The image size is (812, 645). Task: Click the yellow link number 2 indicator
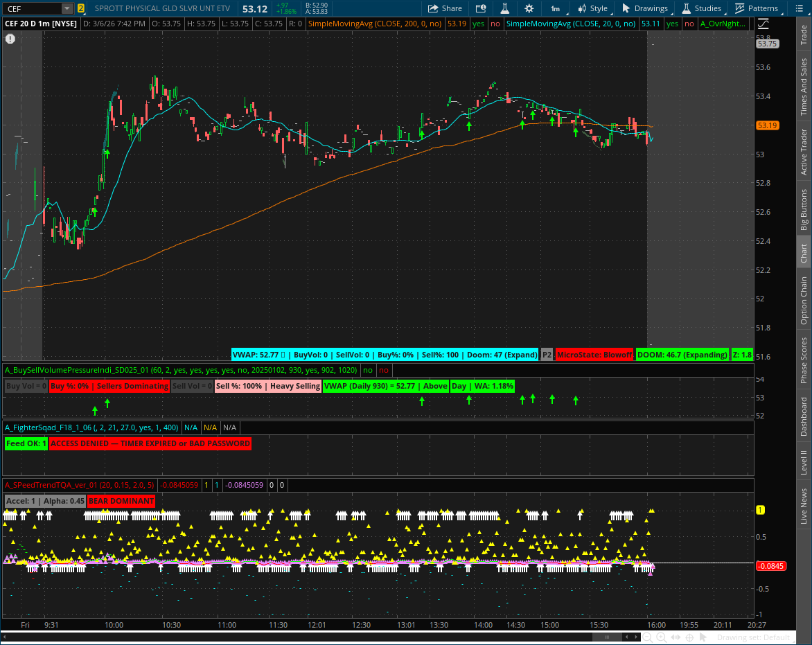coord(81,8)
